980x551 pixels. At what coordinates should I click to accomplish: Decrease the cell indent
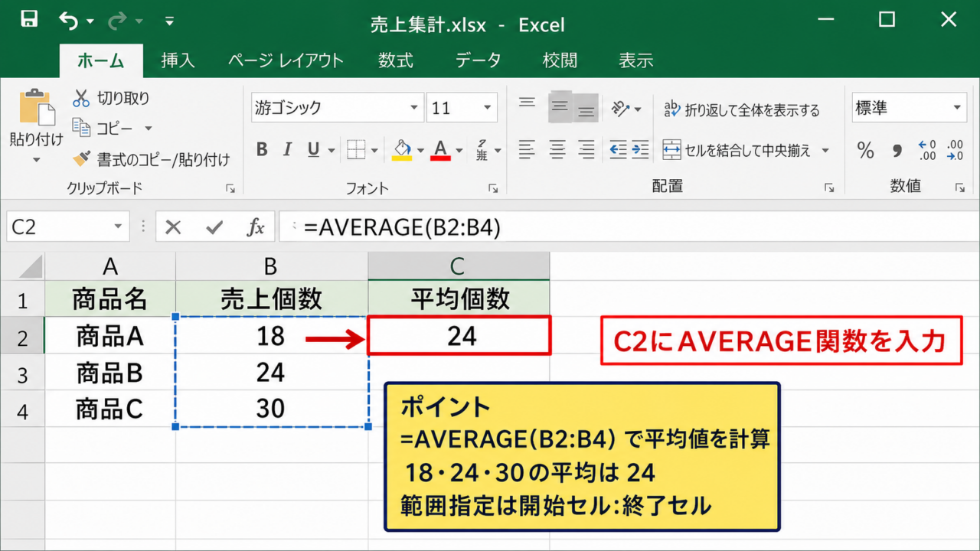tap(619, 150)
